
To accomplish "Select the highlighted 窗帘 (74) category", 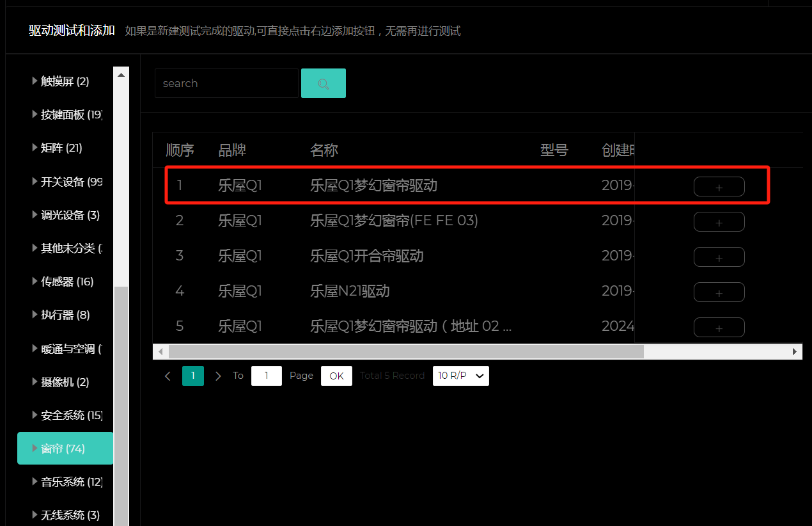I will [x=65, y=449].
